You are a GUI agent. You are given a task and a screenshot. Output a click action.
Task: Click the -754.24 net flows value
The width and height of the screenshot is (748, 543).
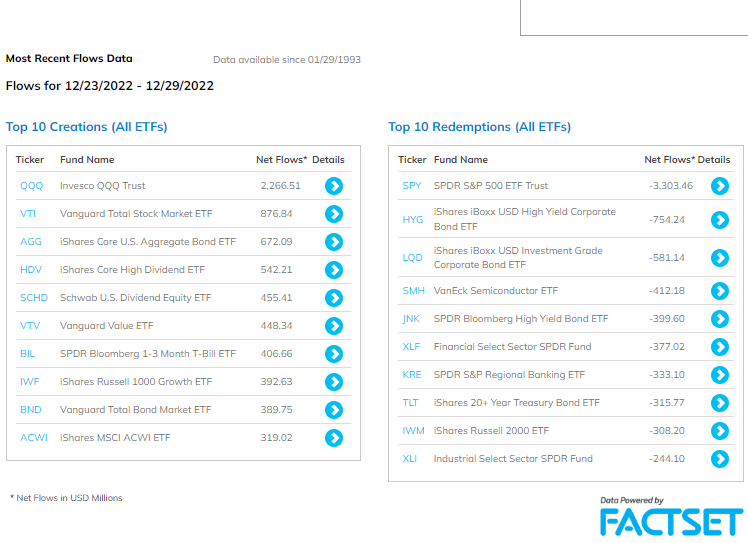(x=667, y=219)
